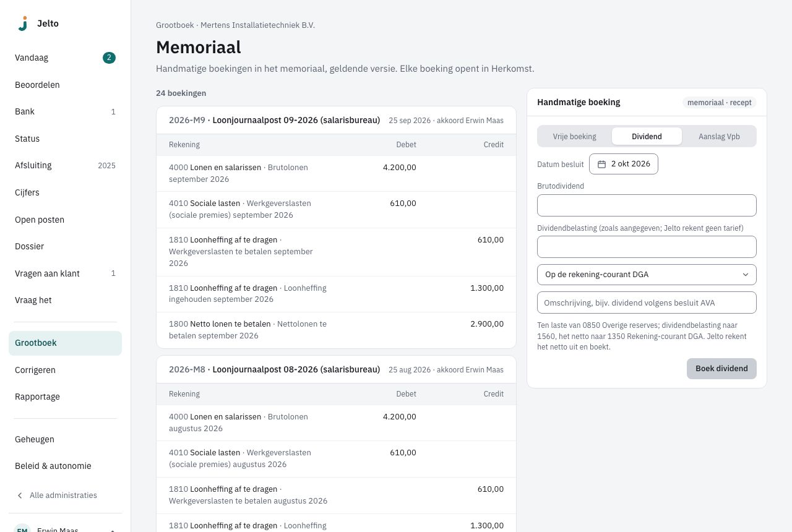Click the Vandaag badge showing 2
792x532 pixels.
[109, 58]
